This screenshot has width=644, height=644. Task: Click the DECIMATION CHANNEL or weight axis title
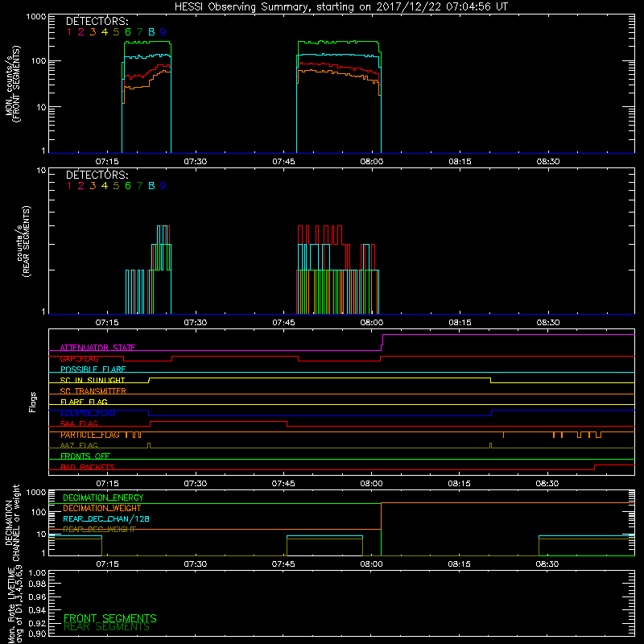coord(12,523)
